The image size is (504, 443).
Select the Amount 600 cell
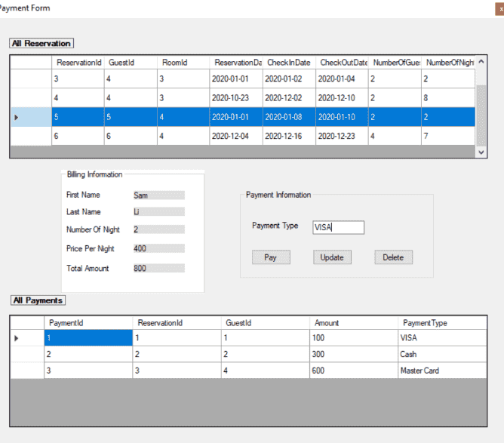click(354, 371)
